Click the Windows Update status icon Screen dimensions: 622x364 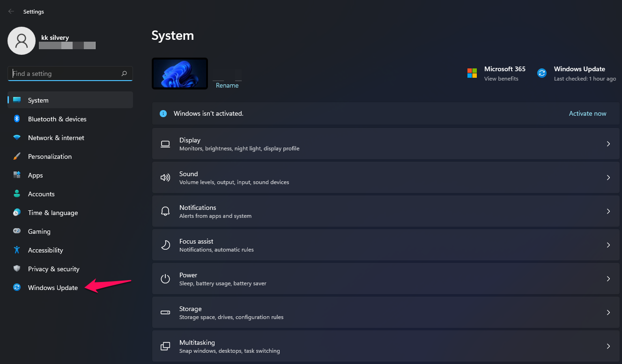coord(542,73)
